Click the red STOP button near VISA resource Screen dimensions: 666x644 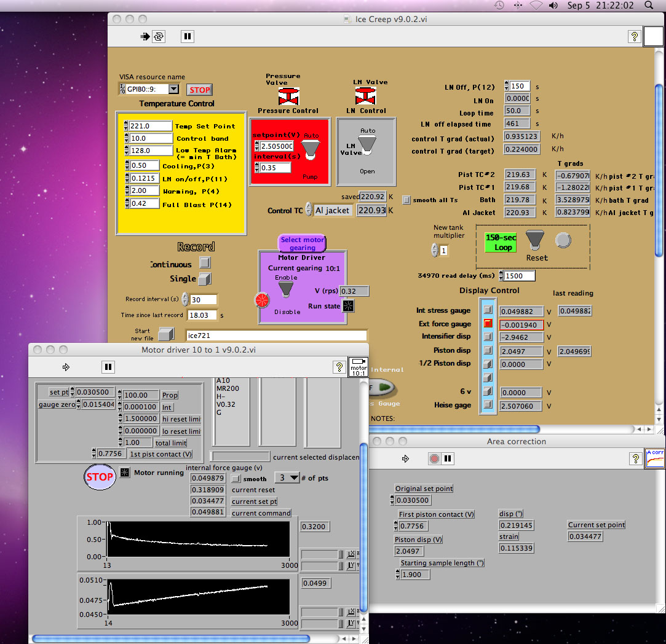199,90
